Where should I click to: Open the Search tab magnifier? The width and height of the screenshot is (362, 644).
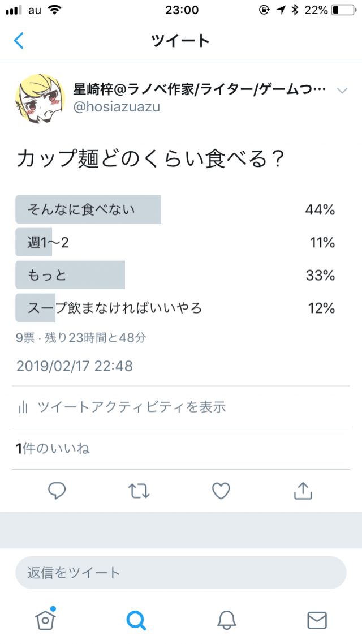click(x=136, y=620)
